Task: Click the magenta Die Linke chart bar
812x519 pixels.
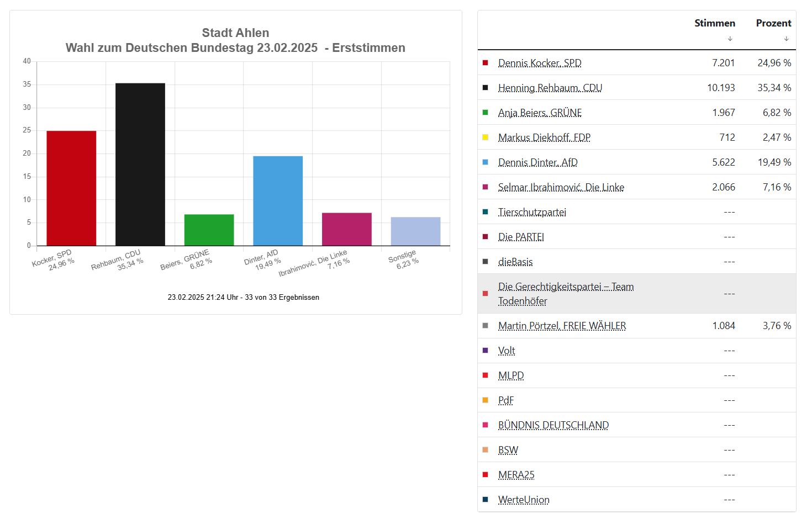Action: pos(347,229)
